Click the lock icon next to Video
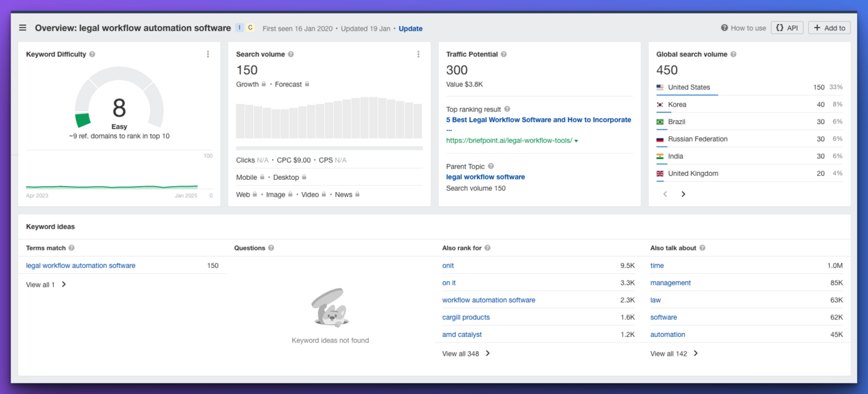Viewport: 868px width, 394px height. coord(324,195)
